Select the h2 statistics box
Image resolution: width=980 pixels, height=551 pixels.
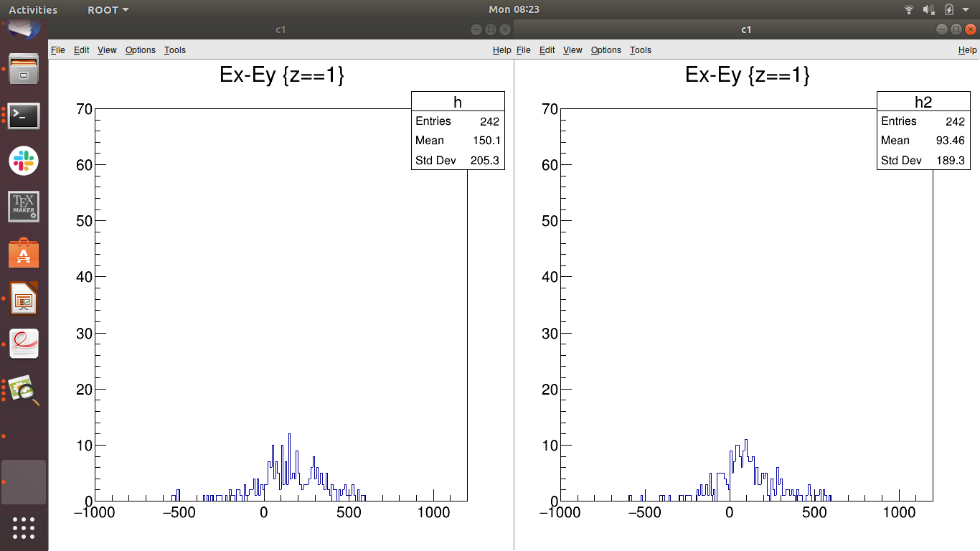[x=923, y=130]
